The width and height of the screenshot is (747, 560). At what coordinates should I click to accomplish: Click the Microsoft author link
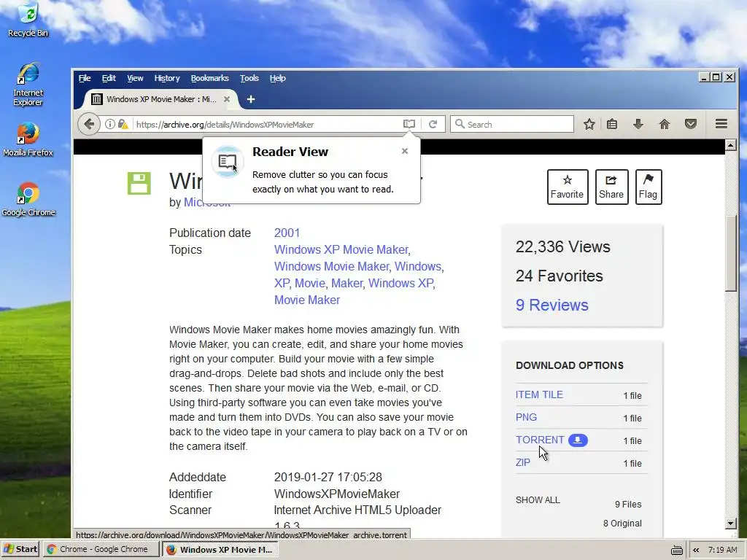(207, 203)
